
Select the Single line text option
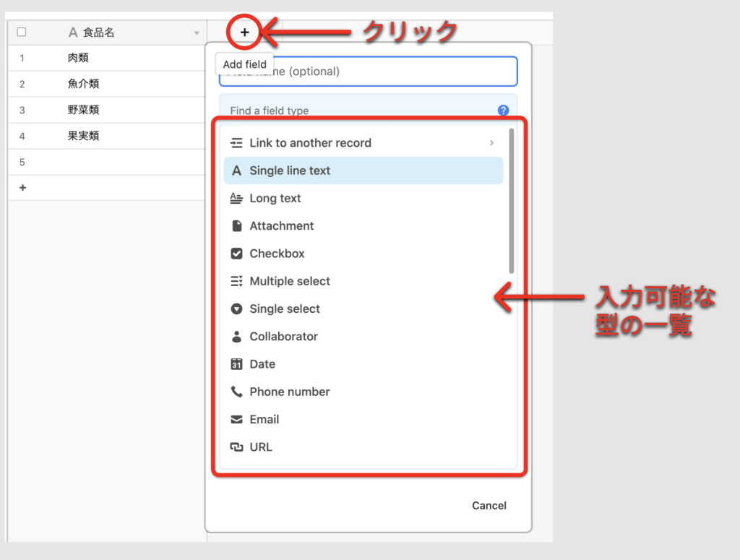coord(290,171)
